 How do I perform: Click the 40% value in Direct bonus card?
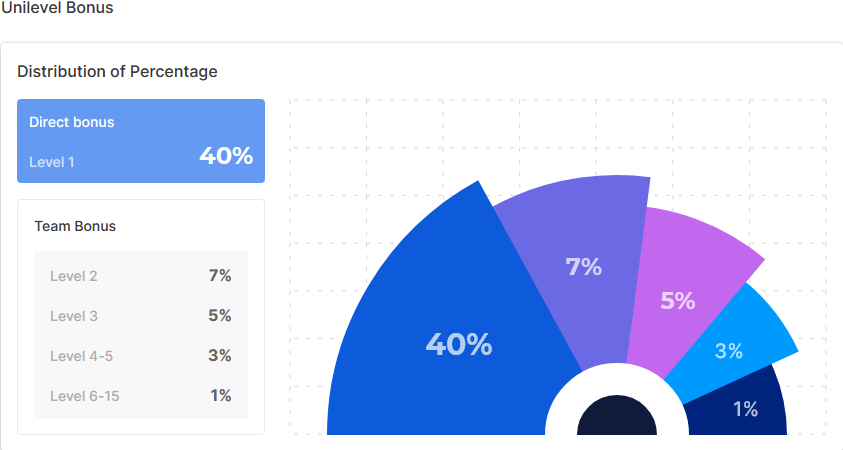[x=225, y=156]
